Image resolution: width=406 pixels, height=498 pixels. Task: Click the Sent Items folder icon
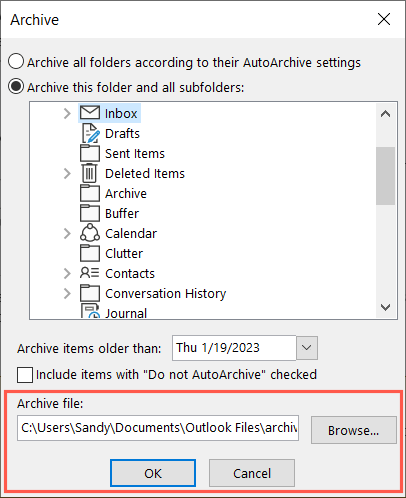click(90, 153)
